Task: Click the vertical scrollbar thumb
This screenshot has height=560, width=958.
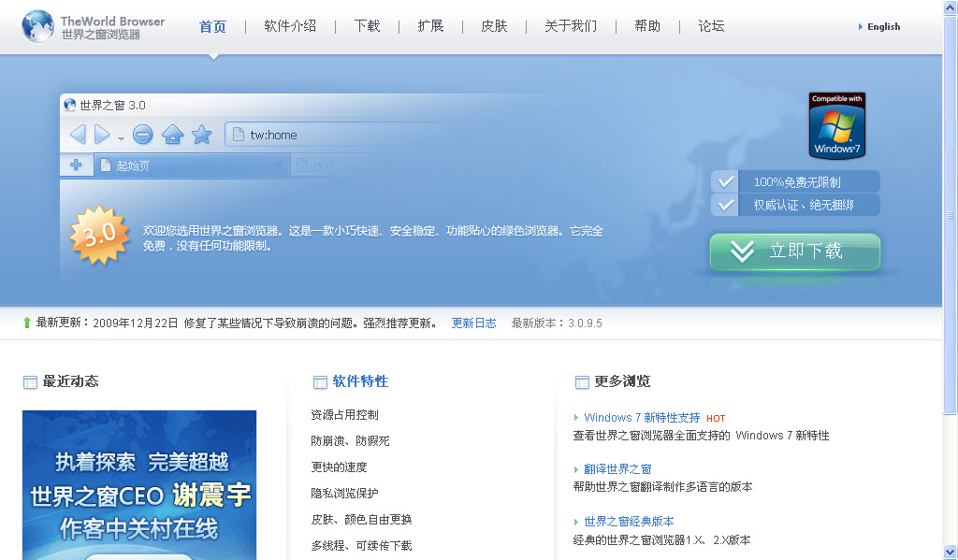Action: (x=951, y=215)
